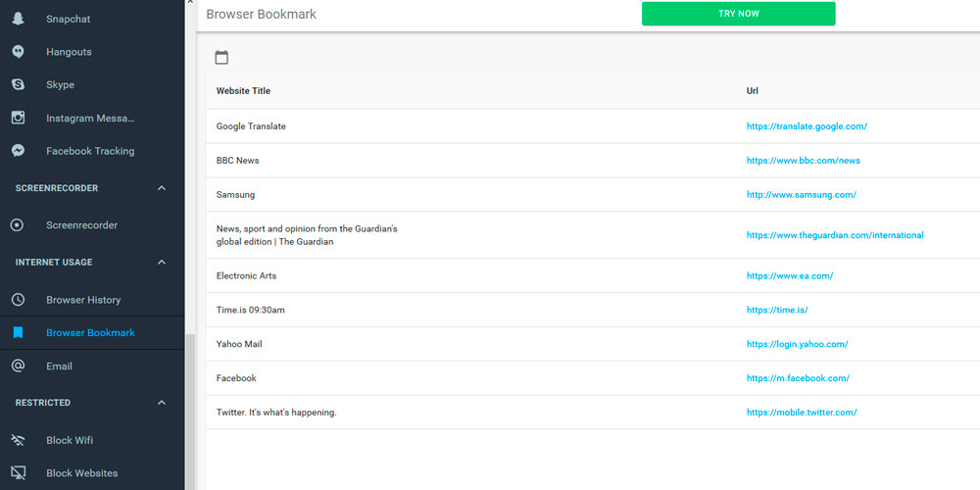Select the Samsung title cell
This screenshot has width=980, height=490.
pos(235,194)
